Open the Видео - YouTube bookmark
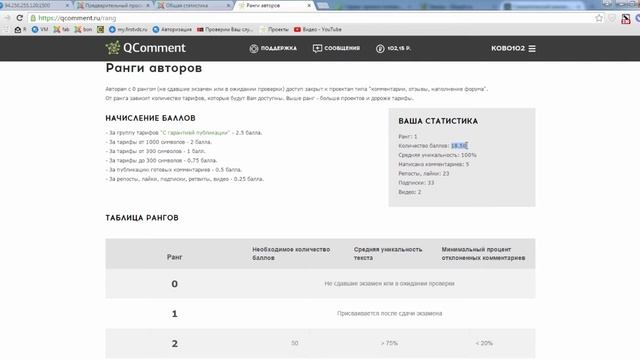Screen dimensions: 640x360 click(318, 29)
